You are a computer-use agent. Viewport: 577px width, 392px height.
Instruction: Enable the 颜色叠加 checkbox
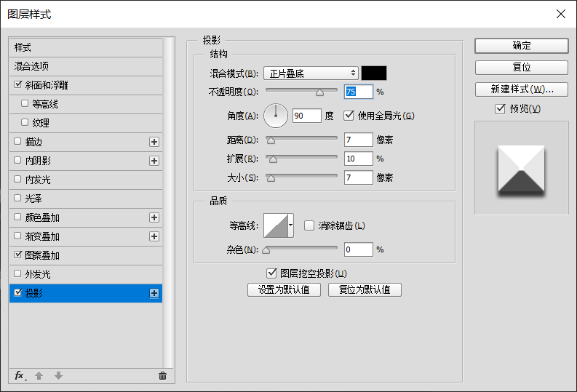pyautogui.click(x=17, y=217)
